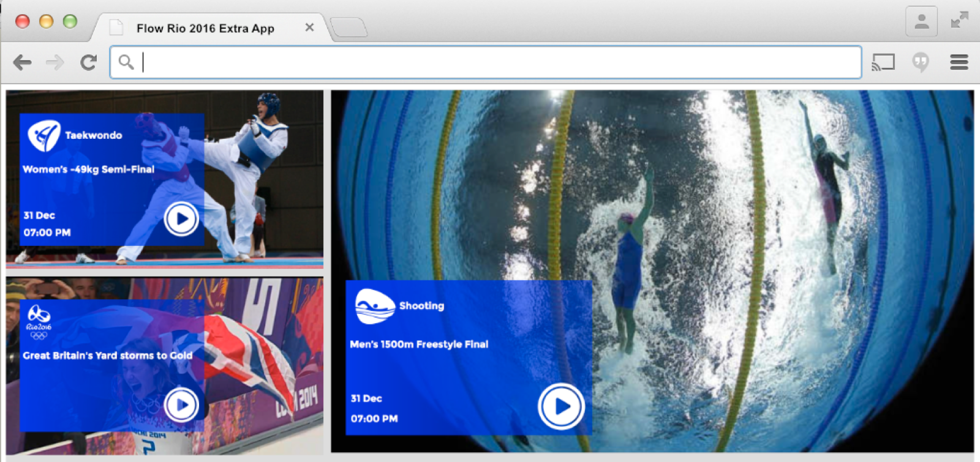Click the Rio 2016 Olympic logo icon
The width and height of the screenshot is (980, 462).
click(x=39, y=322)
